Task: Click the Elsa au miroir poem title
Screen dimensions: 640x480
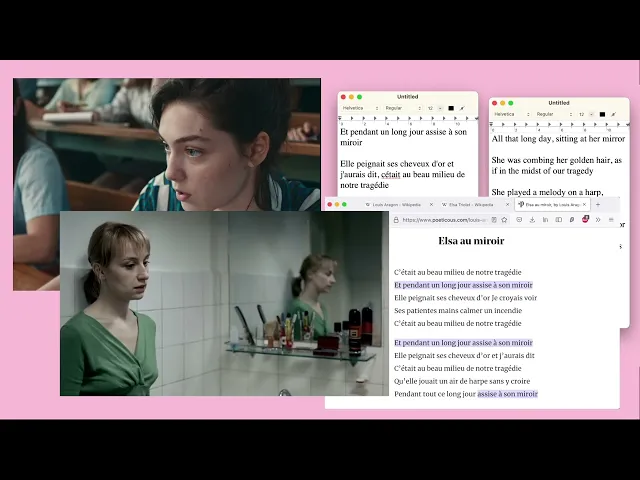Action: (x=471, y=241)
